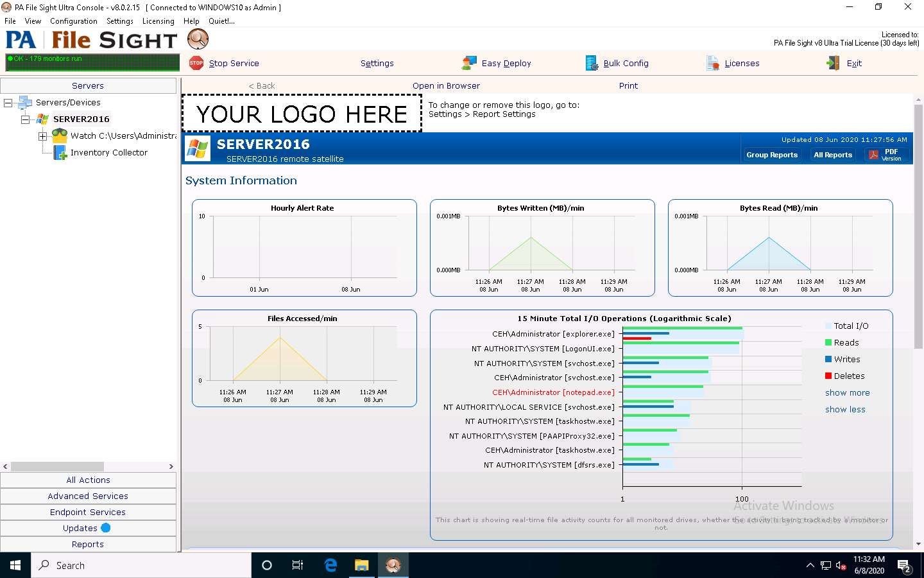Image resolution: width=924 pixels, height=578 pixels.
Task: Click the SERVER2016 Windows flag tree icon
Action: tap(42, 119)
